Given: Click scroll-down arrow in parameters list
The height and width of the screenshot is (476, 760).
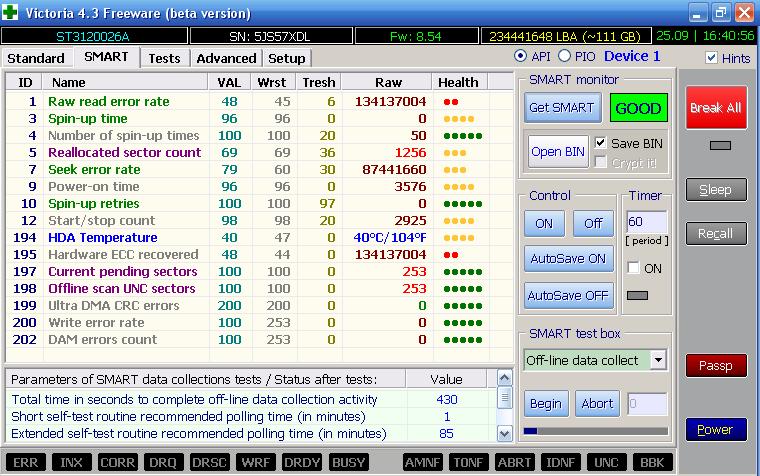Looking at the screenshot, I should (x=505, y=433).
